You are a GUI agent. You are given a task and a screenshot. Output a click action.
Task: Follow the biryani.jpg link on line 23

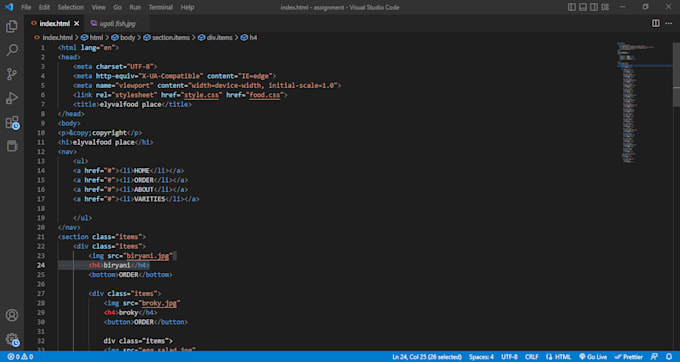tap(149, 256)
